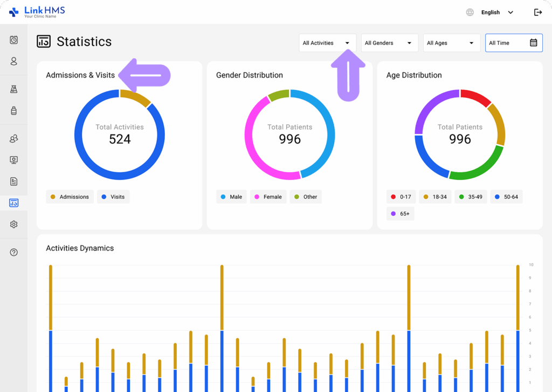
Task: Select the Workstation monitor icon
Action: (x=13, y=160)
